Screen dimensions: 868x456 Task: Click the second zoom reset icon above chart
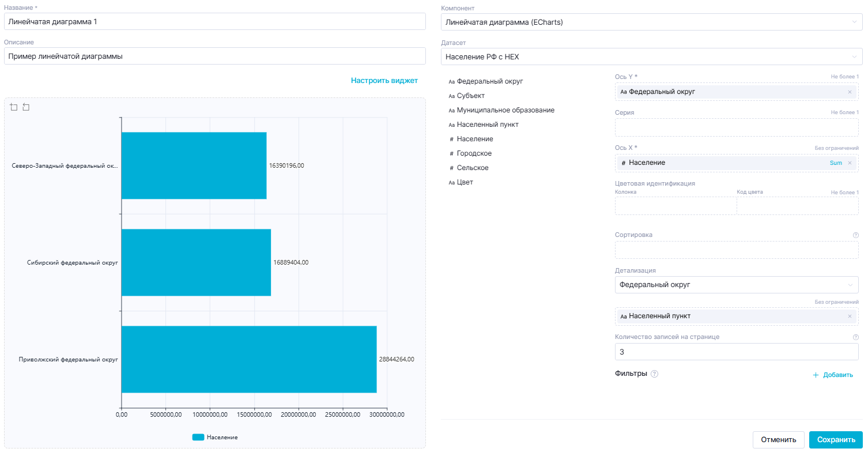tap(26, 107)
